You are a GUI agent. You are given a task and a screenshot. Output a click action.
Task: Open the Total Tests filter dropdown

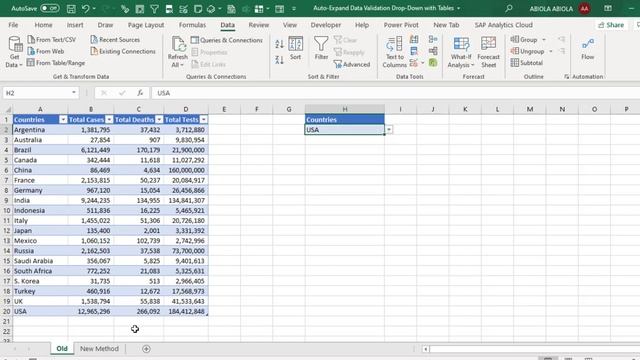coord(203,120)
